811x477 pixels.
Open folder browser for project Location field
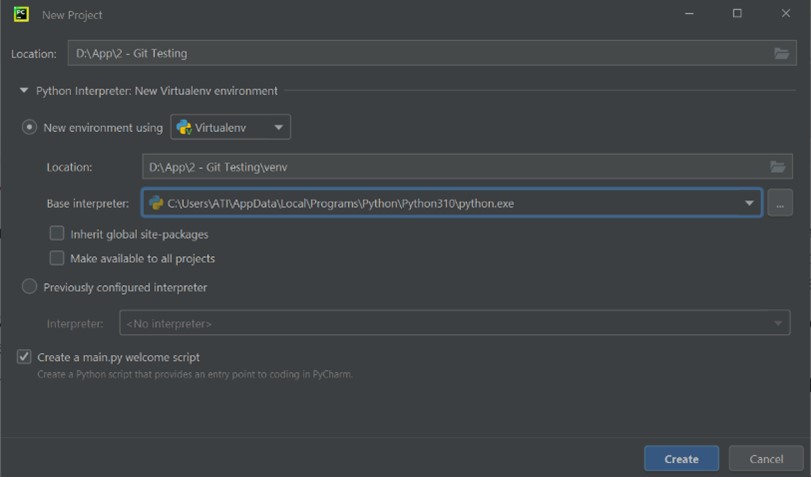click(x=781, y=53)
